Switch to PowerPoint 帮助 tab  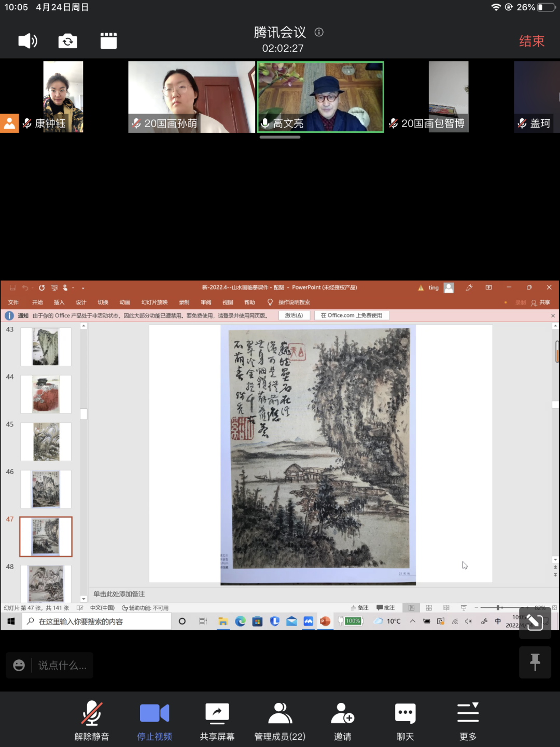(250, 302)
